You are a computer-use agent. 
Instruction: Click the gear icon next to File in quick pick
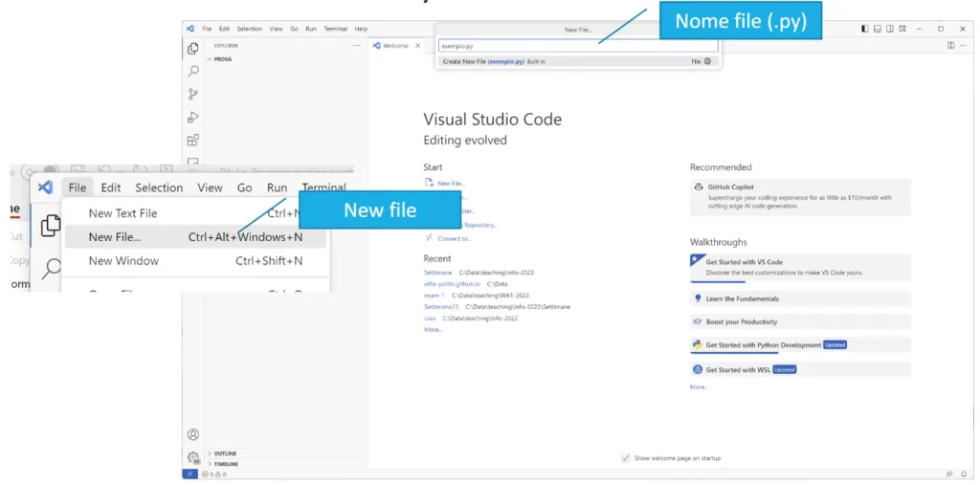(707, 61)
